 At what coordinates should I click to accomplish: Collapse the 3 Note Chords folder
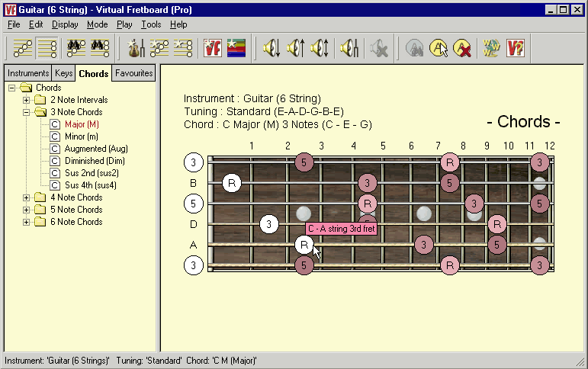27,112
